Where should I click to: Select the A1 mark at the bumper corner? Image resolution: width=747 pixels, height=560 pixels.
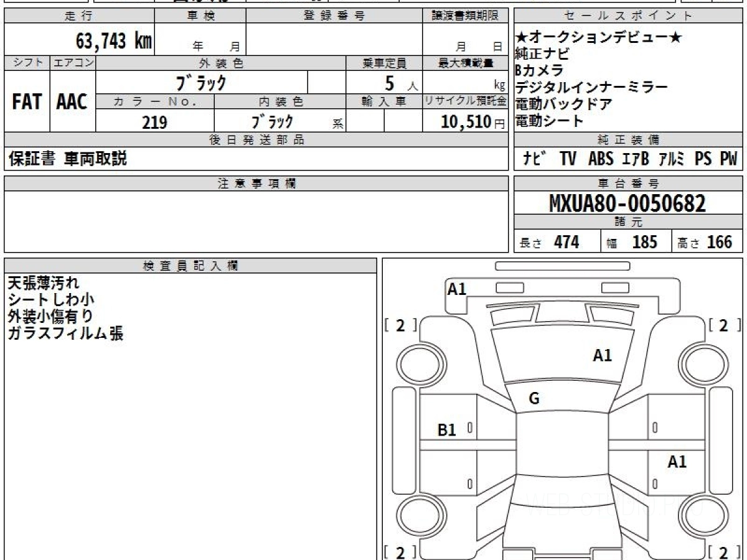pyautogui.click(x=457, y=289)
